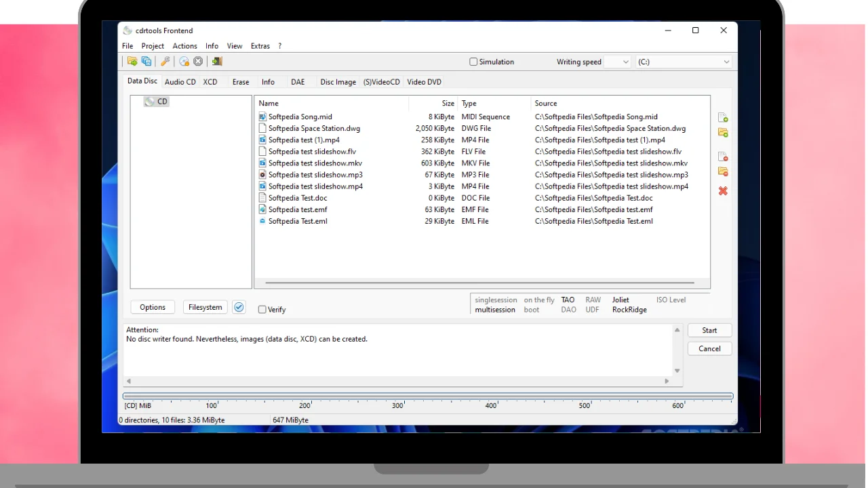Image resolution: width=868 pixels, height=488 pixels.
Task: Switch to the Erase tab
Action: (x=241, y=82)
